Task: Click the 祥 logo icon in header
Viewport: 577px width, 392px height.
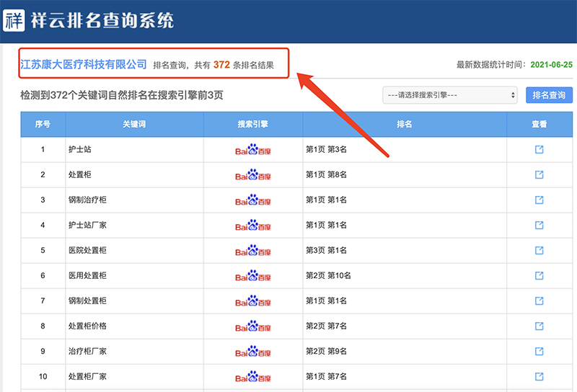Action: click(x=14, y=20)
